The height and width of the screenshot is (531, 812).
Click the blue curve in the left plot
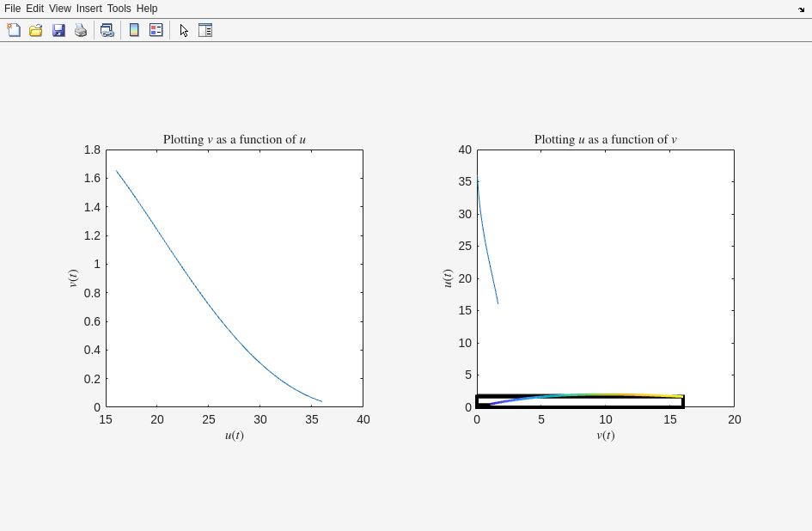click(x=206, y=298)
